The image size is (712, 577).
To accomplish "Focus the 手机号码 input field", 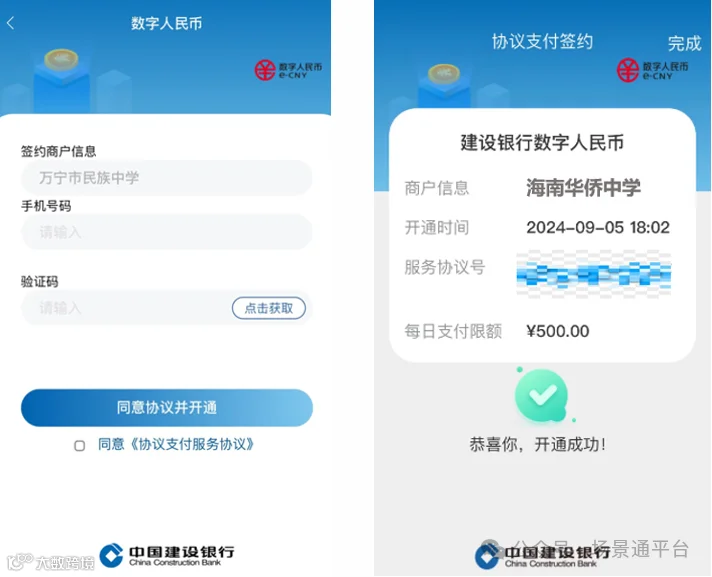I will (167, 232).
